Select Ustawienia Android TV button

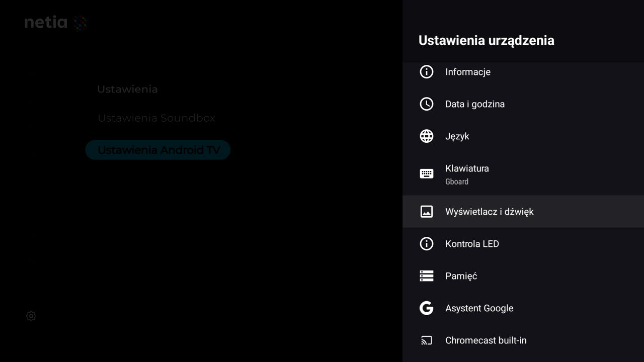[x=158, y=150]
